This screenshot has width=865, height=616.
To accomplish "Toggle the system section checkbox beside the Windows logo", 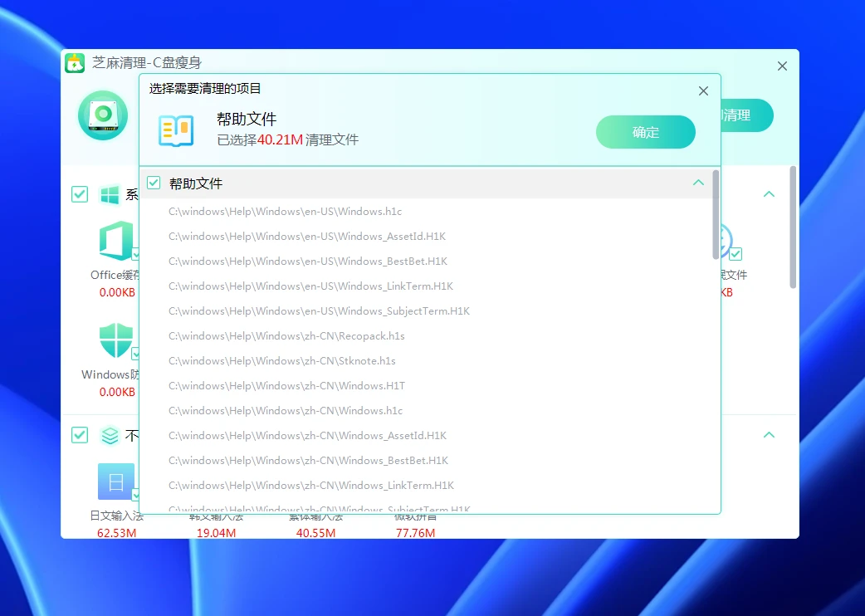I will click(80, 194).
